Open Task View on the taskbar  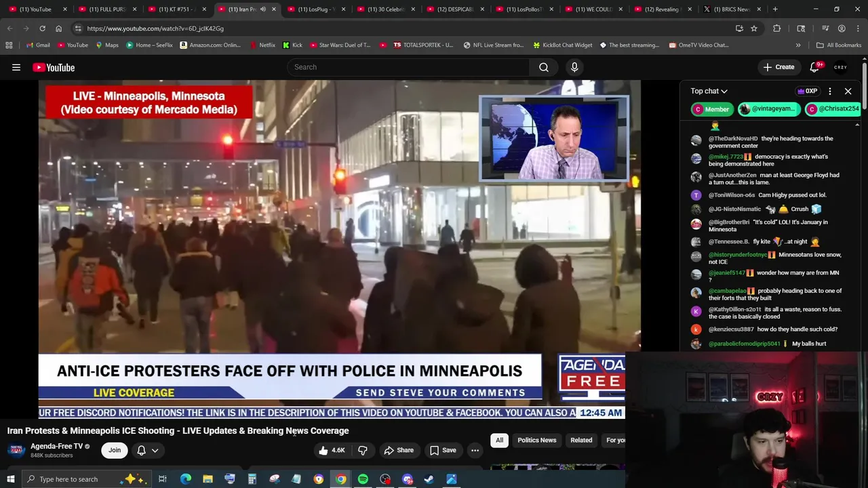tap(163, 479)
